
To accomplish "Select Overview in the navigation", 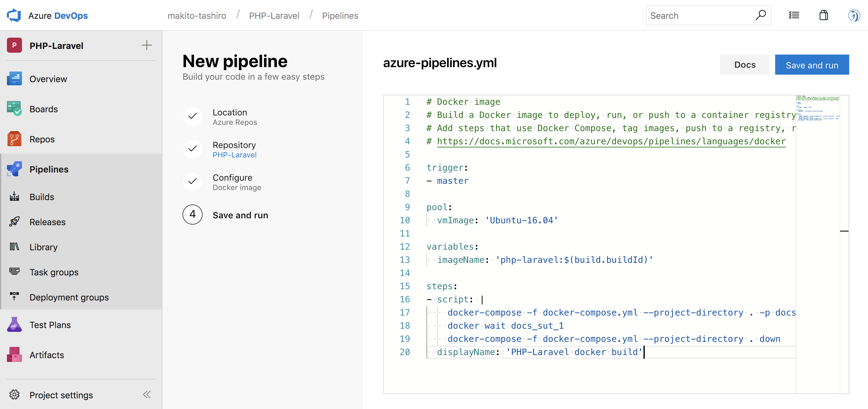I will (48, 79).
